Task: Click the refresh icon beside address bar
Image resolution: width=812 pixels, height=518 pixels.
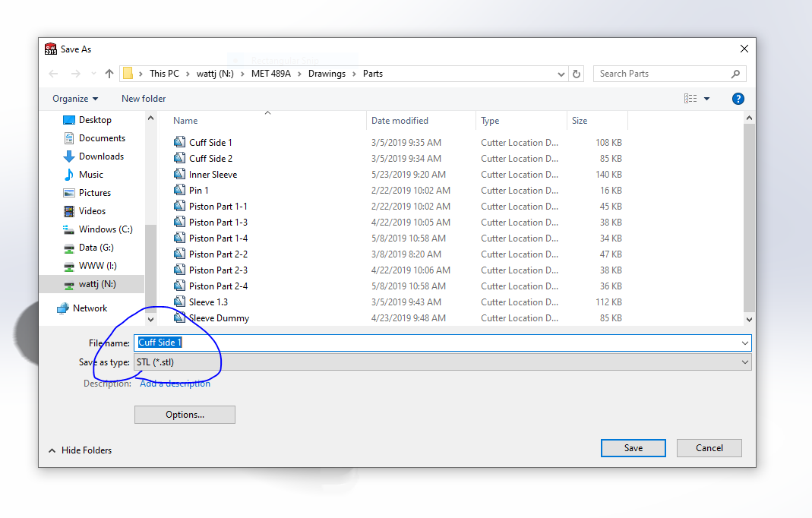Action: pos(577,74)
